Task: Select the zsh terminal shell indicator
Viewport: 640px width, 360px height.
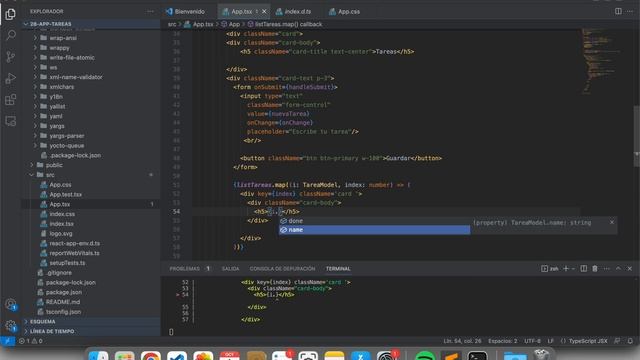Action: point(550,269)
